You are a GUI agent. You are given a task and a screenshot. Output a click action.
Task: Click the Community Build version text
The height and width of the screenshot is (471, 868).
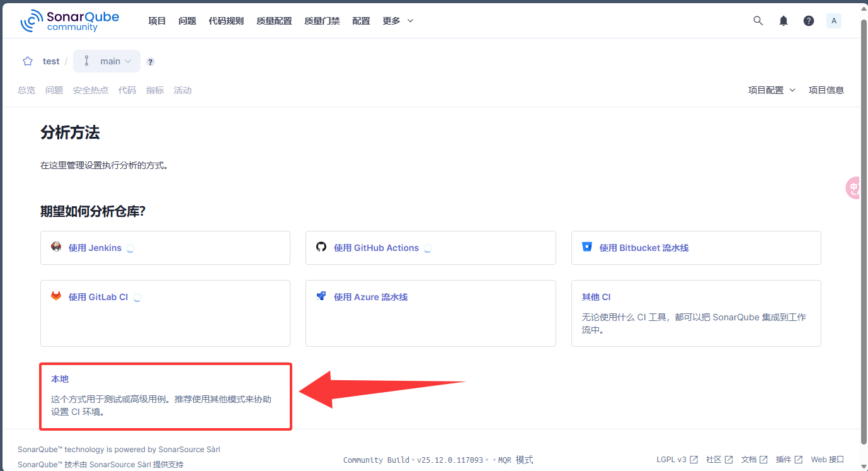click(x=413, y=460)
